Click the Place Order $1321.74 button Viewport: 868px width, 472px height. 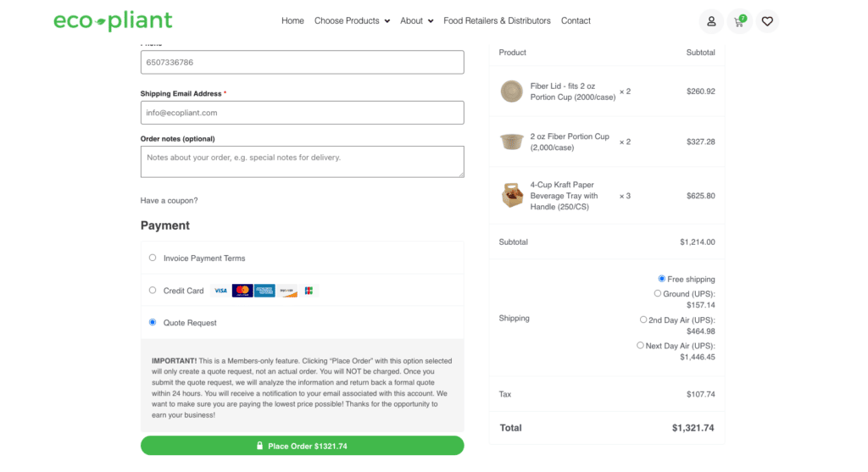[x=303, y=446]
